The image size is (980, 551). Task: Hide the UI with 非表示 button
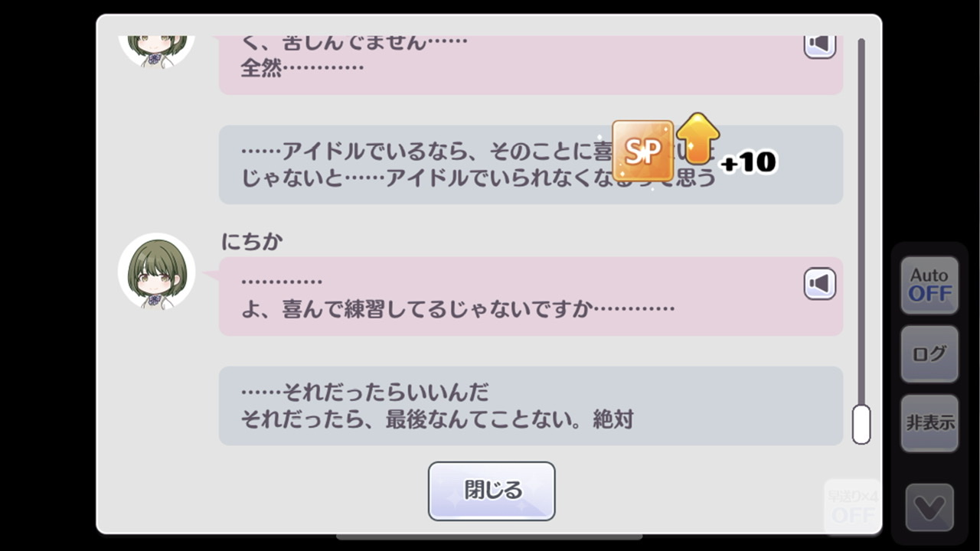[929, 423]
